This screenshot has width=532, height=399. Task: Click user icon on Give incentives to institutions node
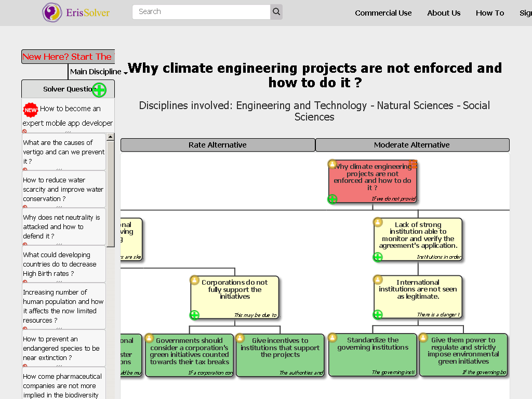pyautogui.click(x=240, y=338)
